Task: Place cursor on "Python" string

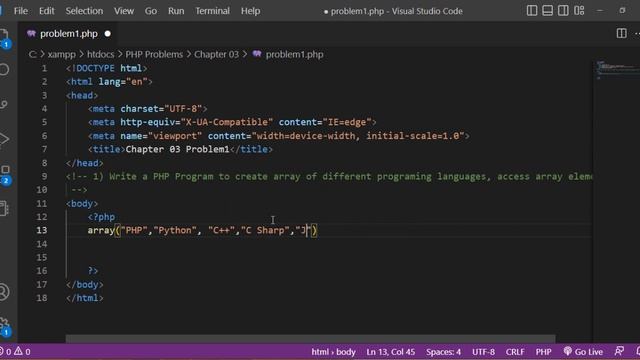Action: click(x=175, y=230)
